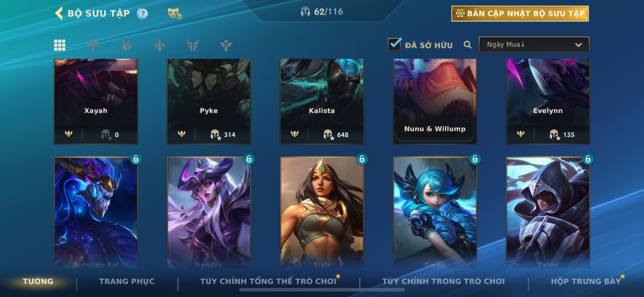This screenshot has width=644, height=297.
Task: Uncheck the ĐÃ SỞ HỮU checkbox
Action: 394,44
